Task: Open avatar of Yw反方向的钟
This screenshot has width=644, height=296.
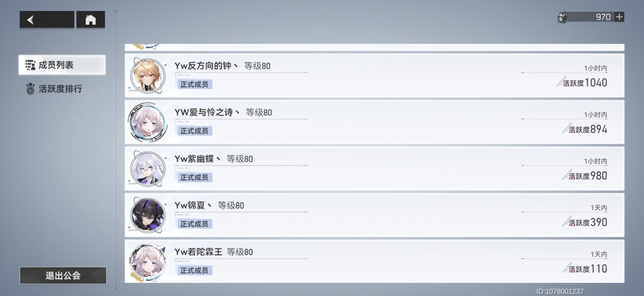Action: click(148, 75)
